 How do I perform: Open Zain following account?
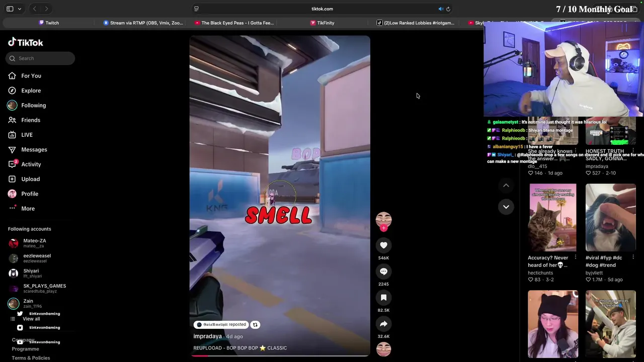coord(28,304)
